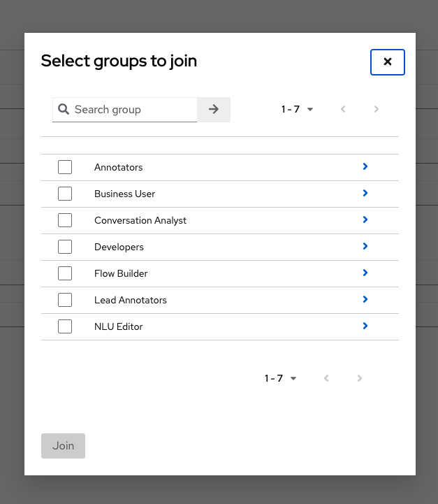
Task: Click the Join button
Action: (64, 446)
